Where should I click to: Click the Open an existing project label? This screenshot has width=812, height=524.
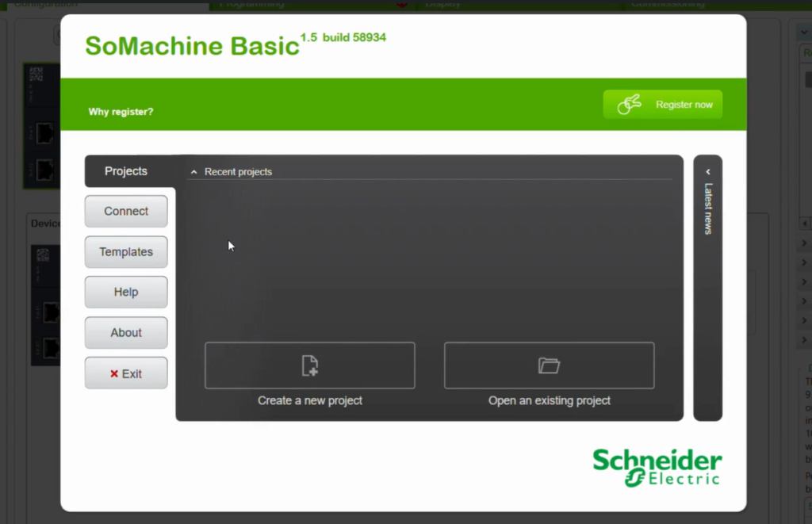point(549,400)
